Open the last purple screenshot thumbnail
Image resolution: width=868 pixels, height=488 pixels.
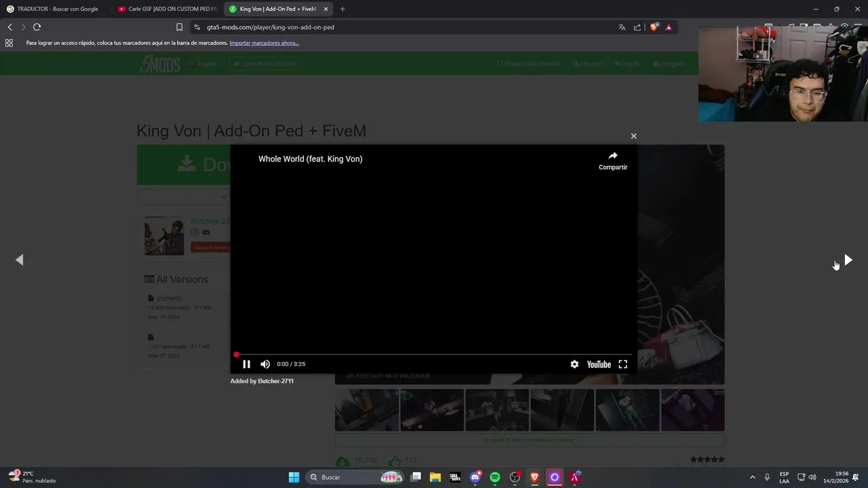[x=692, y=410]
